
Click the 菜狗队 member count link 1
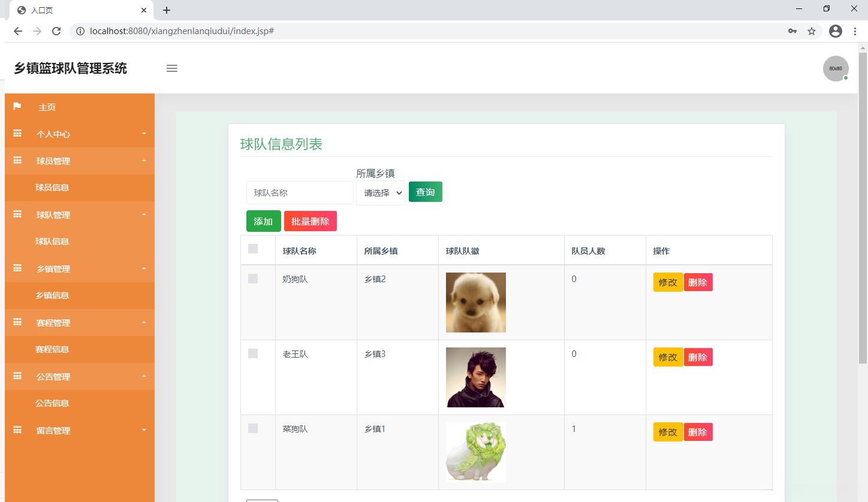pos(574,429)
